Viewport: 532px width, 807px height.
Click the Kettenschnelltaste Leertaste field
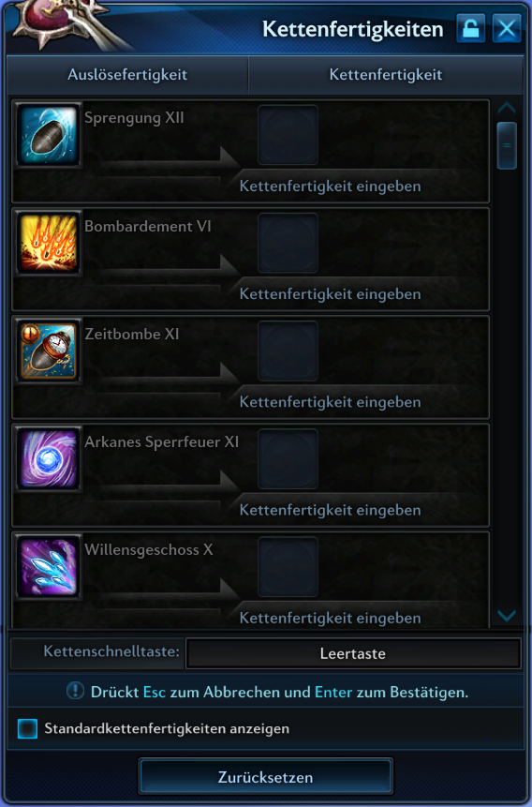click(353, 653)
